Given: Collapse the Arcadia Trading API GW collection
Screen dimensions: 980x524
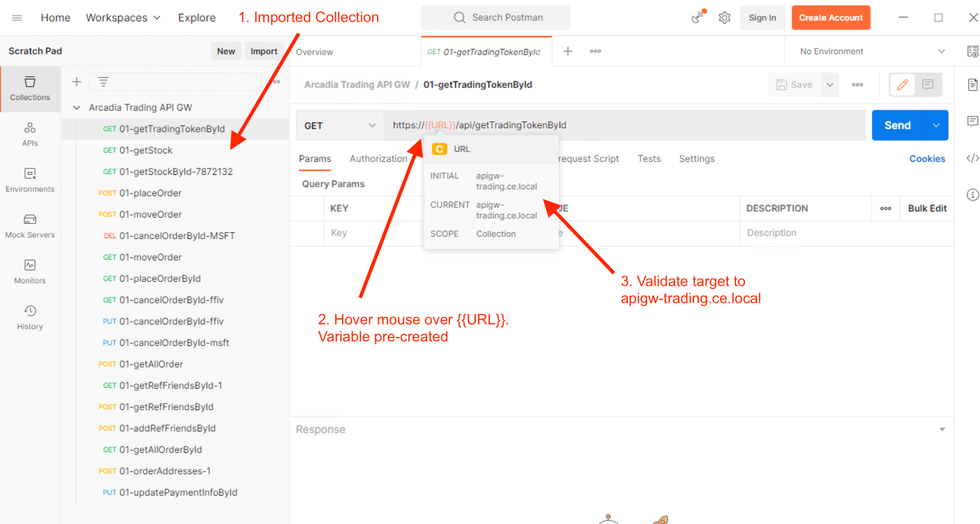Looking at the screenshot, I should tap(77, 108).
